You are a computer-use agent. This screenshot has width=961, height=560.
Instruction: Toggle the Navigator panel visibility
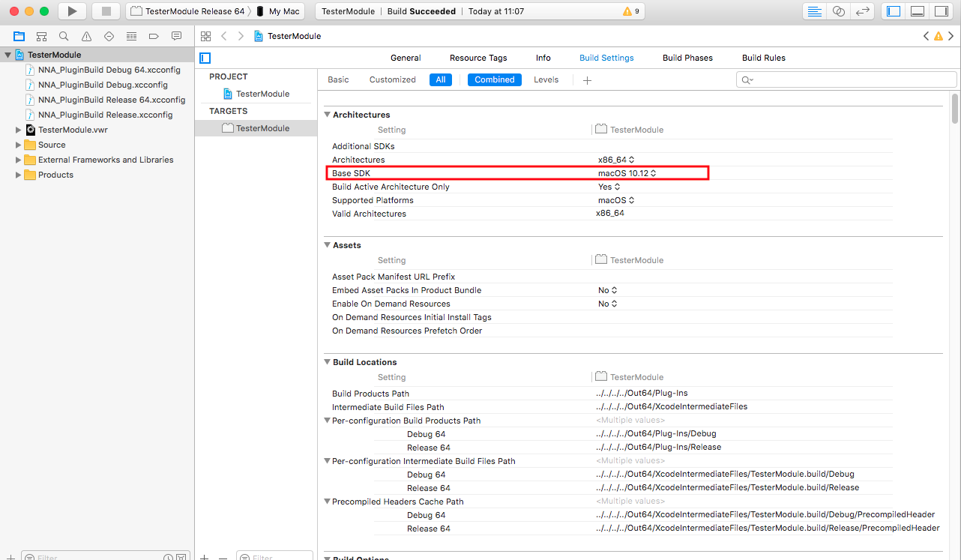click(893, 11)
